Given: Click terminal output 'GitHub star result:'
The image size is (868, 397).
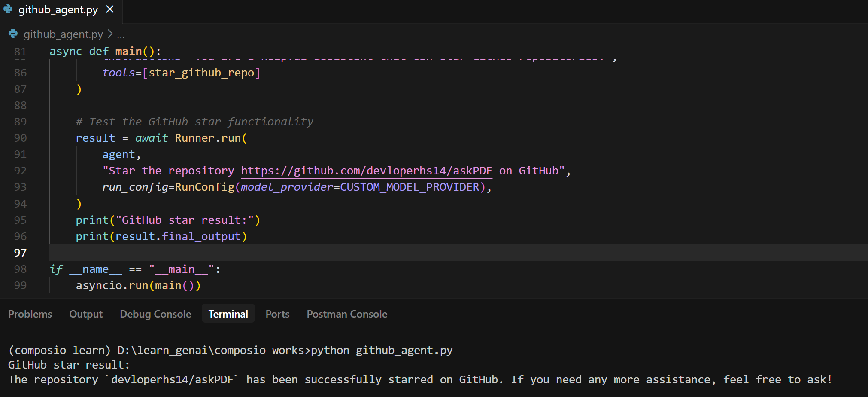Looking at the screenshot, I should [69, 365].
